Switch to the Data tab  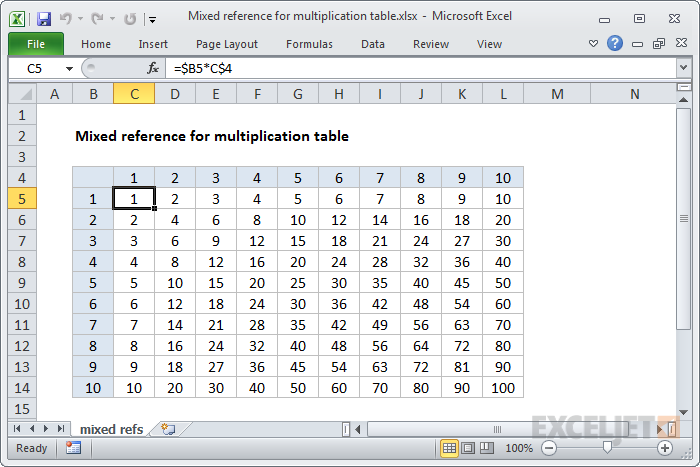[x=373, y=44]
